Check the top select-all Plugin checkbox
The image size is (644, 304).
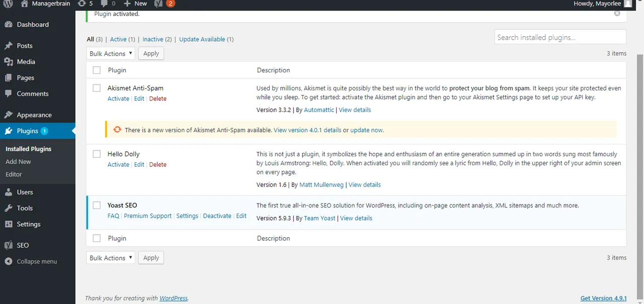pos(97,70)
